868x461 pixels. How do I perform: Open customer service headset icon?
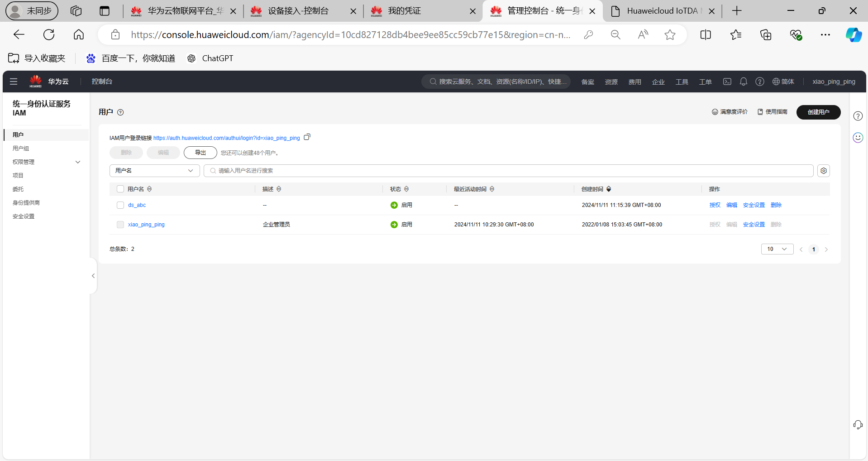pyautogui.click(x=858, y=425)
